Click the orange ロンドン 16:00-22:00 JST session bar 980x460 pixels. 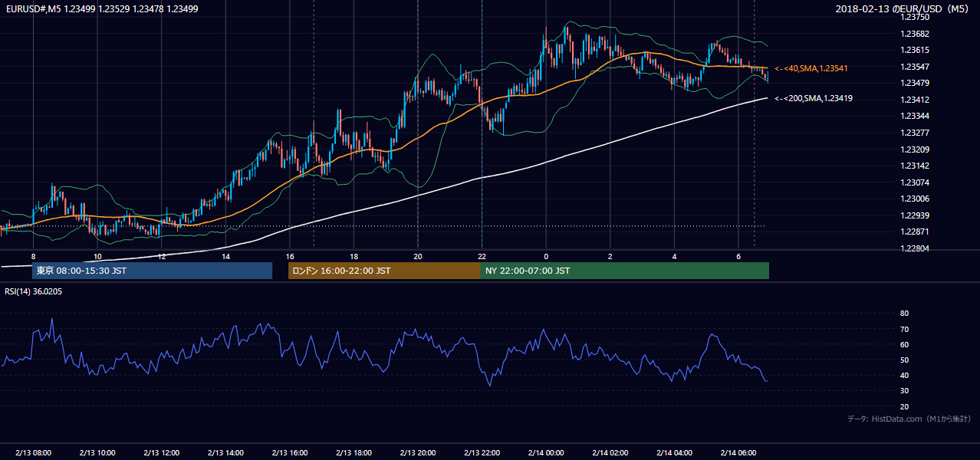point(384,271)
